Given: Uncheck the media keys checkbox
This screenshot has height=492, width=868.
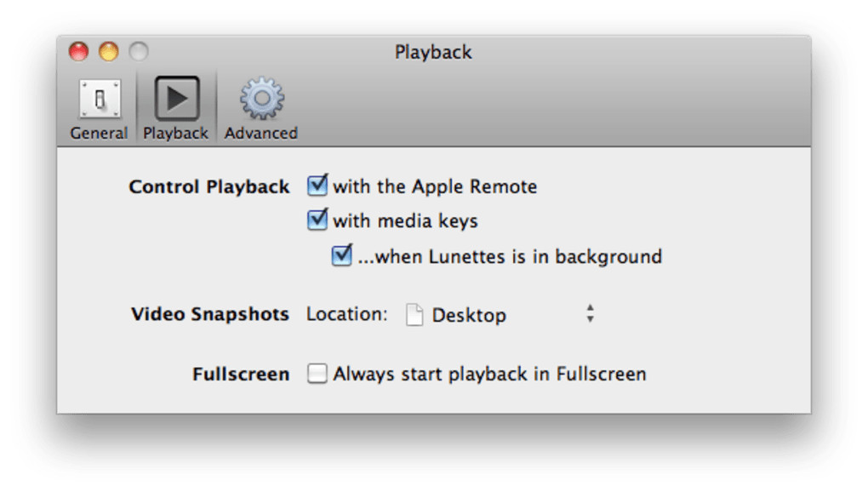Looking at the screenshot, I should (x=317, y=220).
